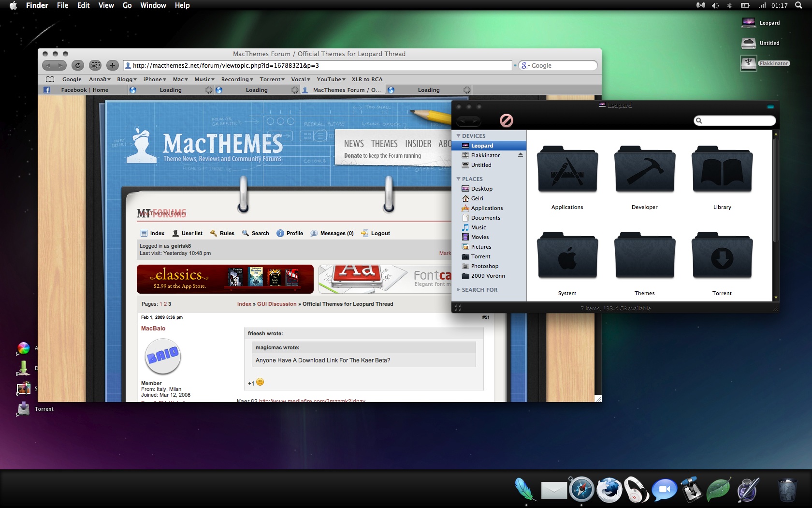This screenshot has height=508, width=812.
Task: Launch Transmission from the Dock
Action: coord(692,489)
